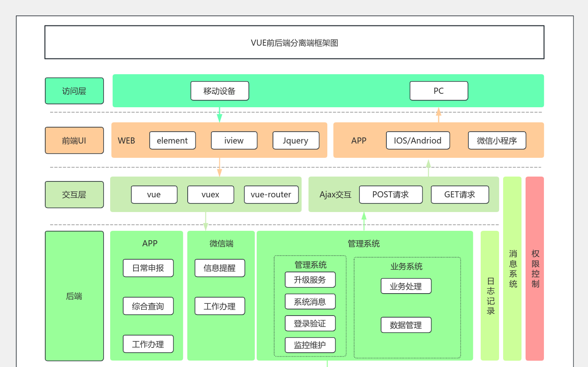Click the 前端UI label box
Screen dimensions: 588x367
pyautogui.click(x=74, y=141)
